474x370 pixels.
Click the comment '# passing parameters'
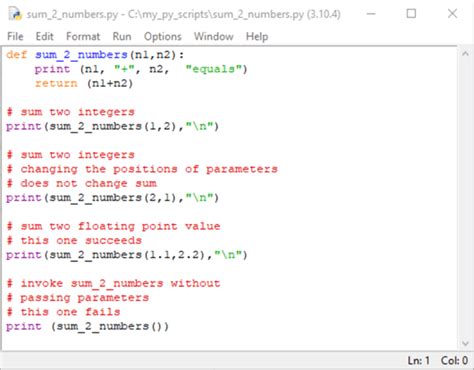click(x=78, y=298)
